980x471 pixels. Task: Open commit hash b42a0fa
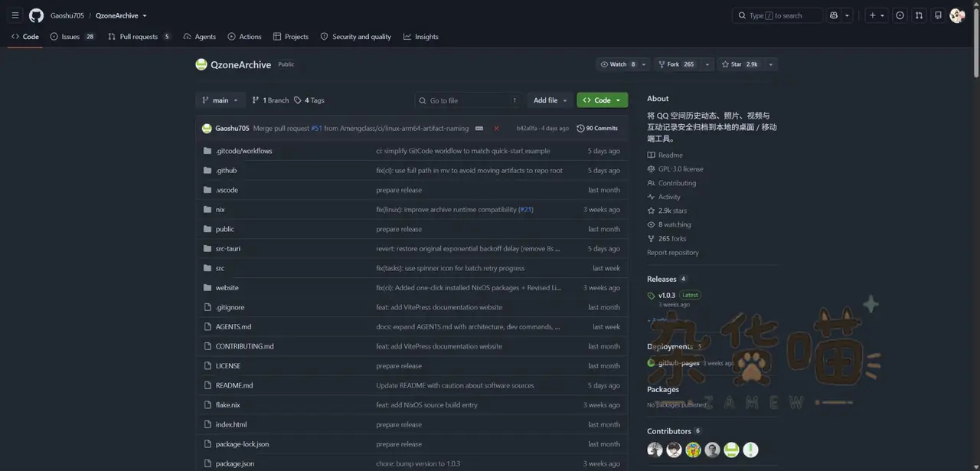(x=527, y=128)
